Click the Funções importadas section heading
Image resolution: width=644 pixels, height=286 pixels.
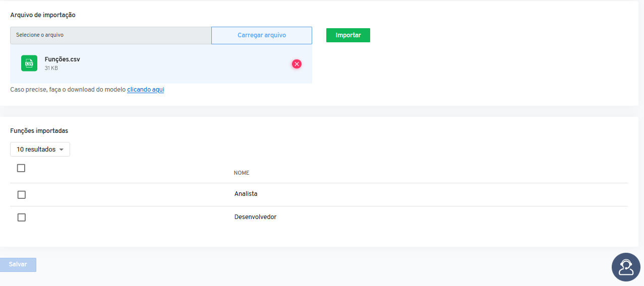[x=39, y=130]
